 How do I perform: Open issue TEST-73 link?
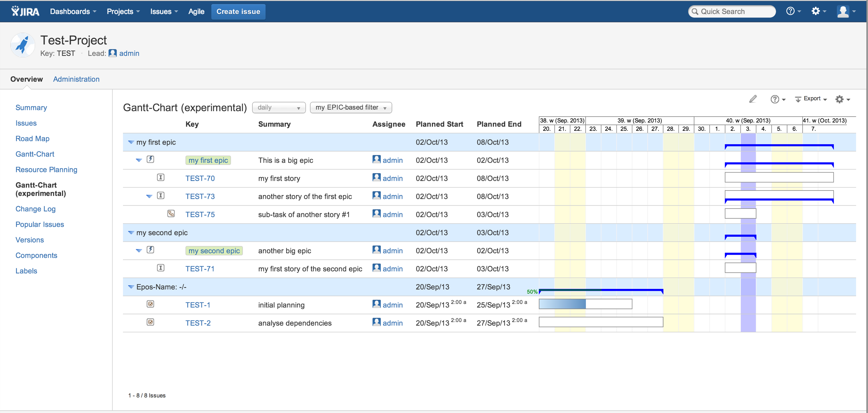click(200, 196)
